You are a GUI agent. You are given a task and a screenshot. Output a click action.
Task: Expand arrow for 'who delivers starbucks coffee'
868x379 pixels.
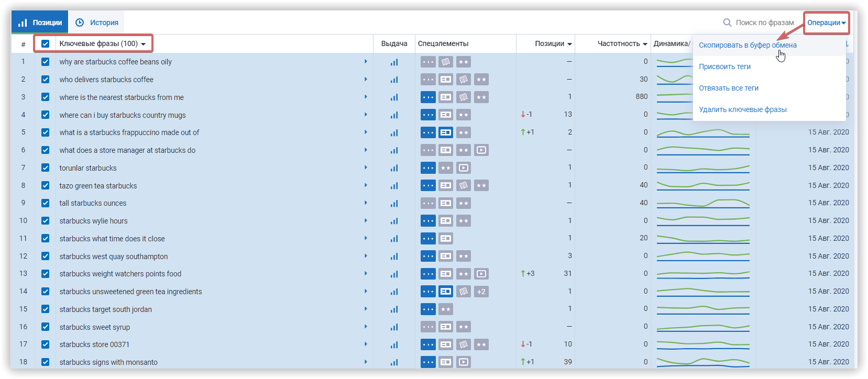[x=366, y=79]
